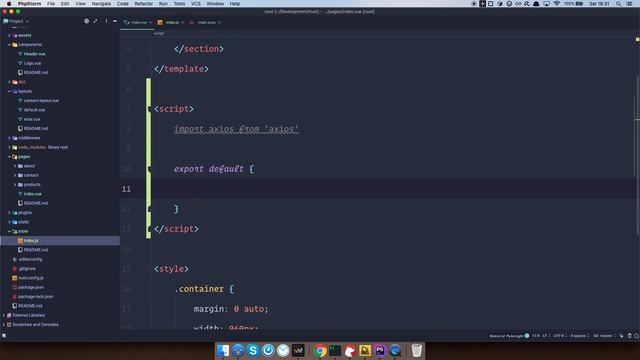The width and height of the screenshot is (640, 360).
Task: Expand the about folder under pages
Action: coord(15,166)
